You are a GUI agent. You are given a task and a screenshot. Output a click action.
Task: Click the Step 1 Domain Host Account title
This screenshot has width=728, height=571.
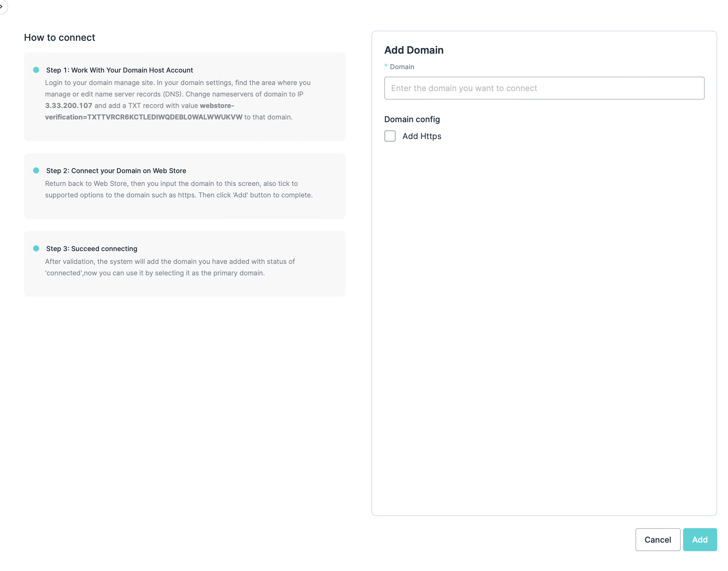click(x=120, y=70)
